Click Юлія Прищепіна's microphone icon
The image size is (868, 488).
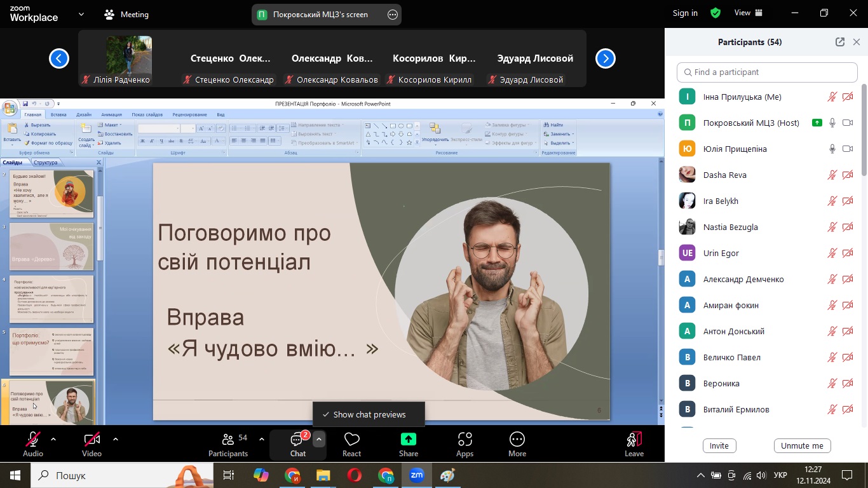click(x=832, y=149)
